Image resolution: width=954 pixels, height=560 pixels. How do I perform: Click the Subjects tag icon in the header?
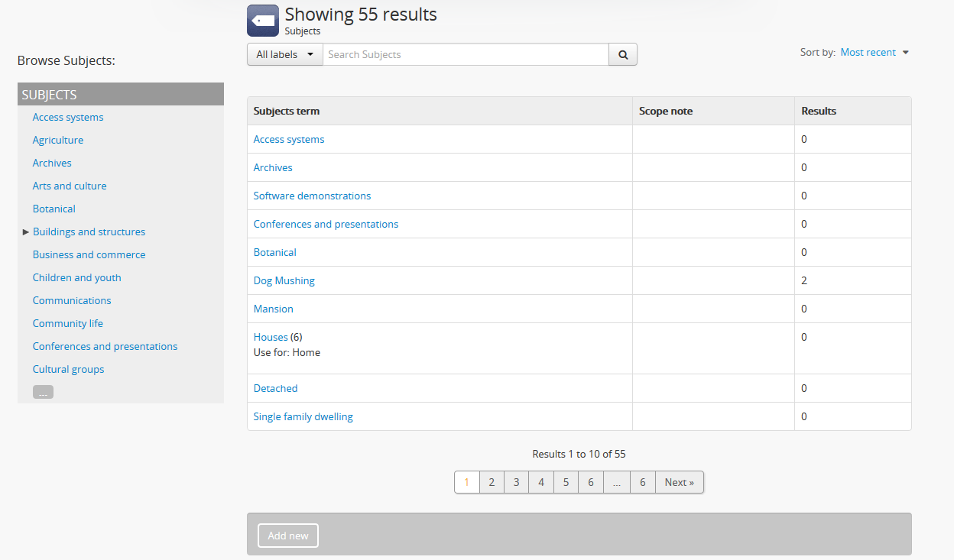(x=262, y=21)
